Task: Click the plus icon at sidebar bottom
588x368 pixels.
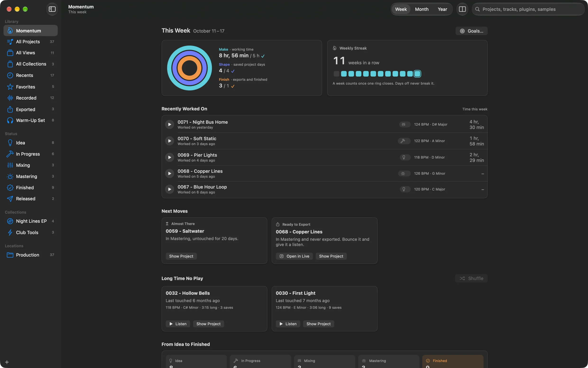Action: 7,362
